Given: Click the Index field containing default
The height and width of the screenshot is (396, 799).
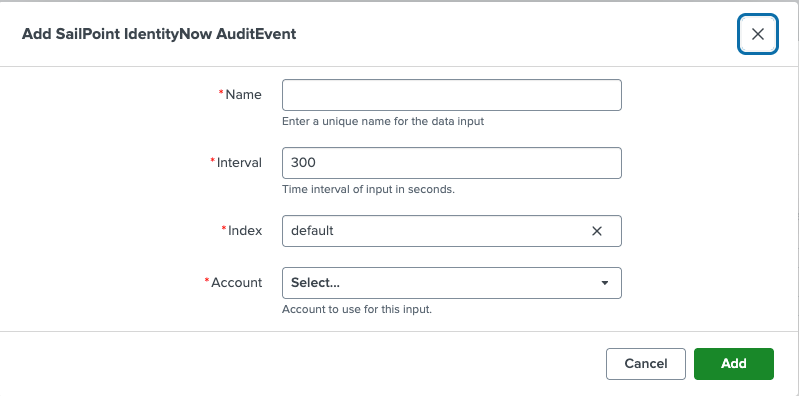Looking at the screenshot, I should (451, 231).
